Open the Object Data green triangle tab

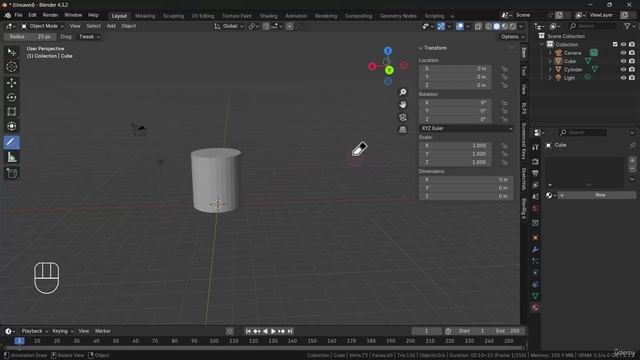[x=535, y=296]
